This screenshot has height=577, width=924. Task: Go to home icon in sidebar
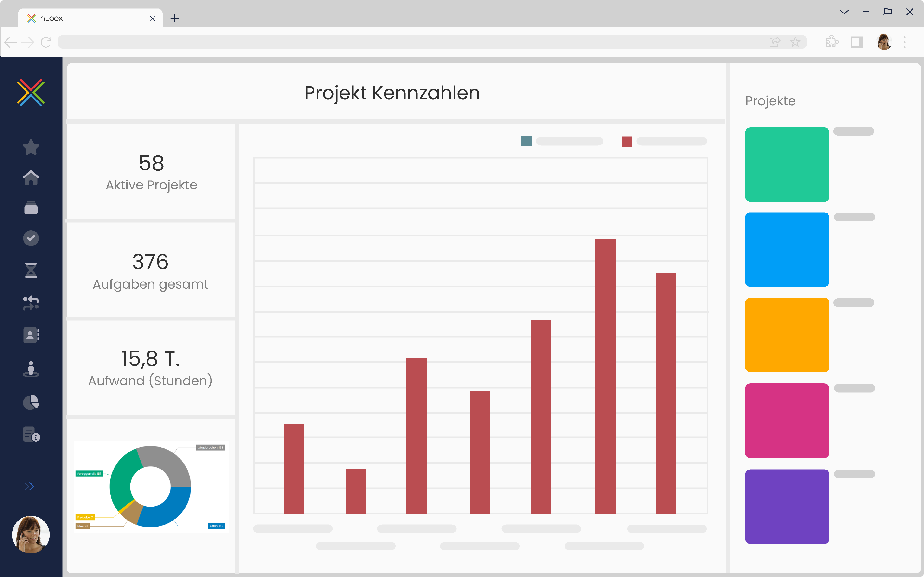(31, 177)
